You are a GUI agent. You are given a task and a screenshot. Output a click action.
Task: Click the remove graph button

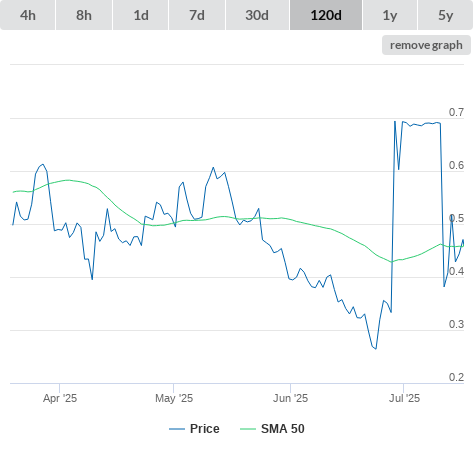pyautogui.click(x=426, y=45)
